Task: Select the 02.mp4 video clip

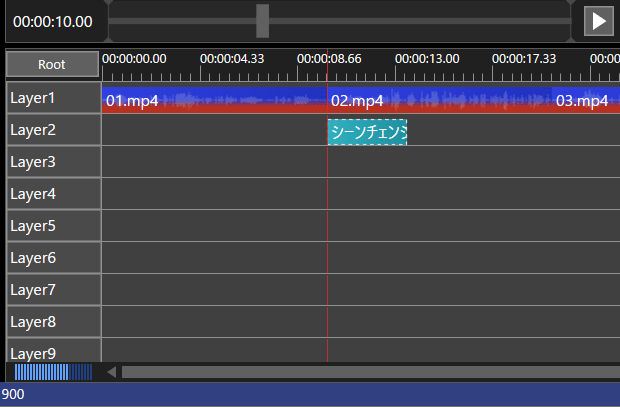Action: click(x=440, y=100)
